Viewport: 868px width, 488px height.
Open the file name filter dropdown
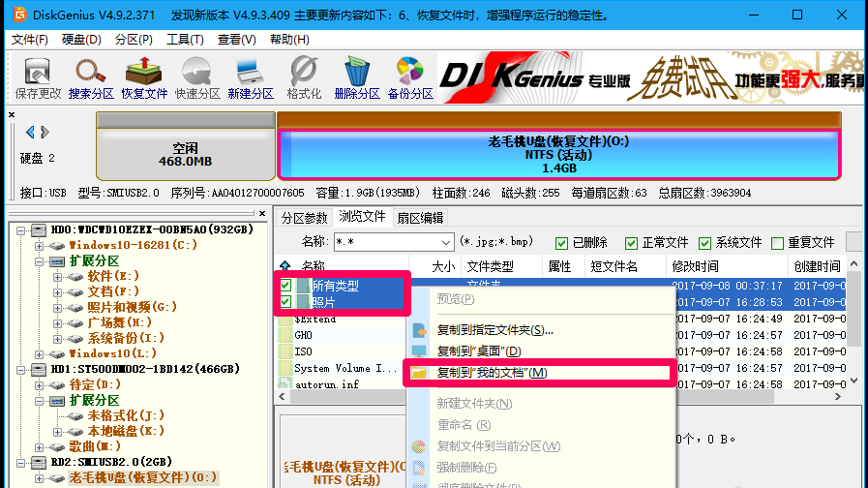click(446, 243)
